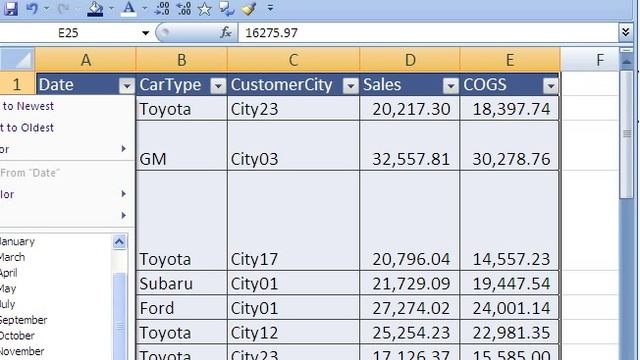Viewport: 640px width, 360px height.
Task: Select cell containing GM
Action: point(182,146)
